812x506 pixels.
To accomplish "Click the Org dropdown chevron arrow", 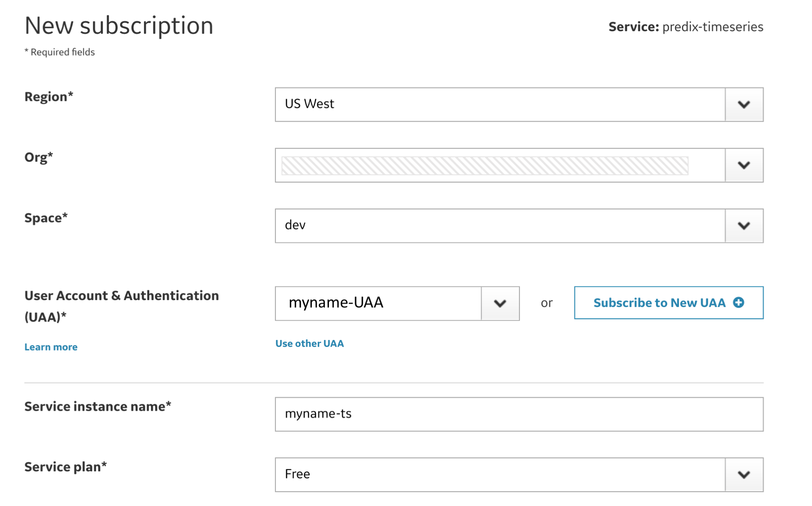I will 743,165.
